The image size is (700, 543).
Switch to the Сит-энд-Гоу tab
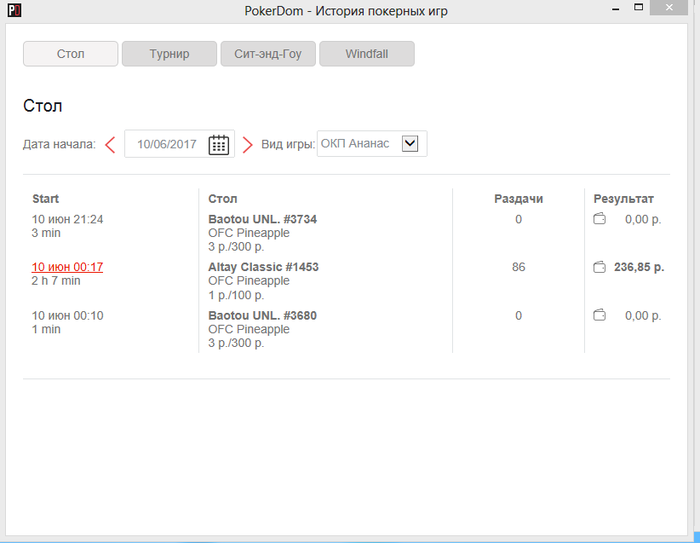(x=268, y=54)
